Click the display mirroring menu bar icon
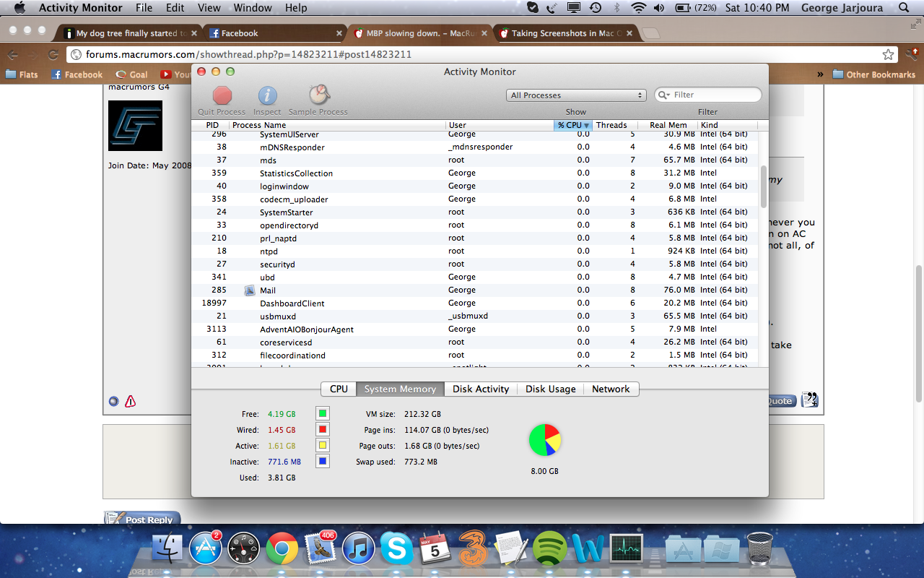Screen dimensions: 924x578 coord(574,8)
